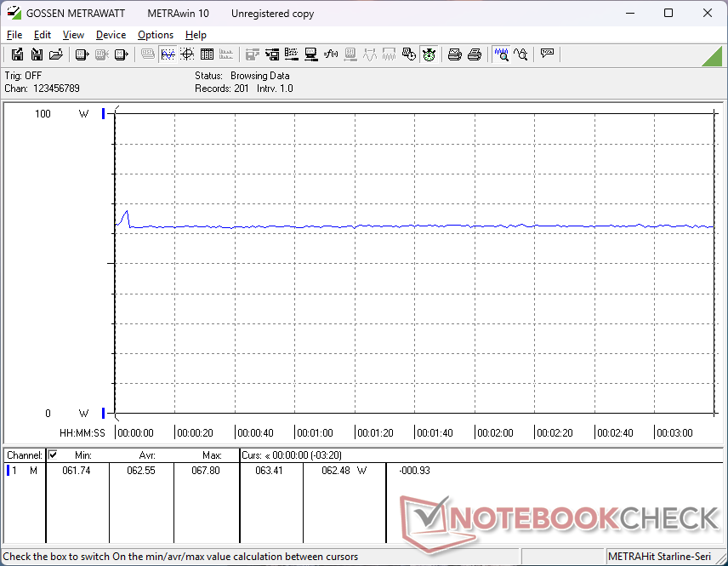This screenshot has height=566, width=728.
Task: Click the speech bubble comment icon
Action: pyautogui.click(x=547, y=54)
